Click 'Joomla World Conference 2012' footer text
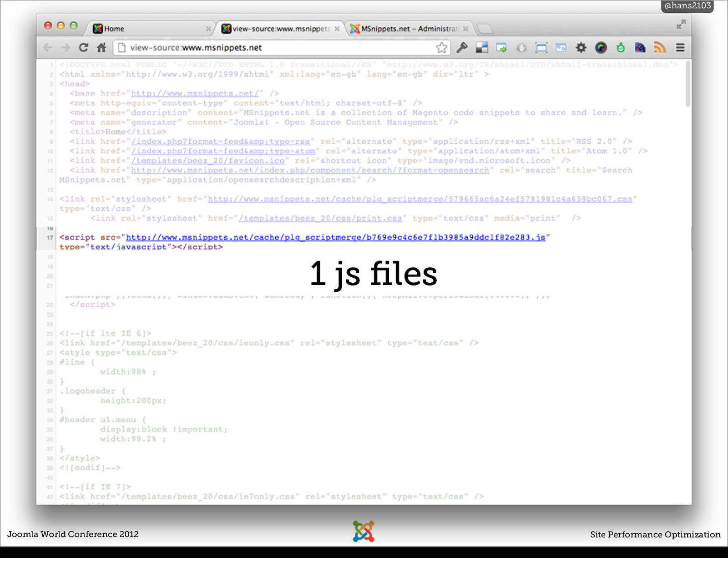Image resolution: width=728 pixels, height=561 pixels. coord(73,534)
